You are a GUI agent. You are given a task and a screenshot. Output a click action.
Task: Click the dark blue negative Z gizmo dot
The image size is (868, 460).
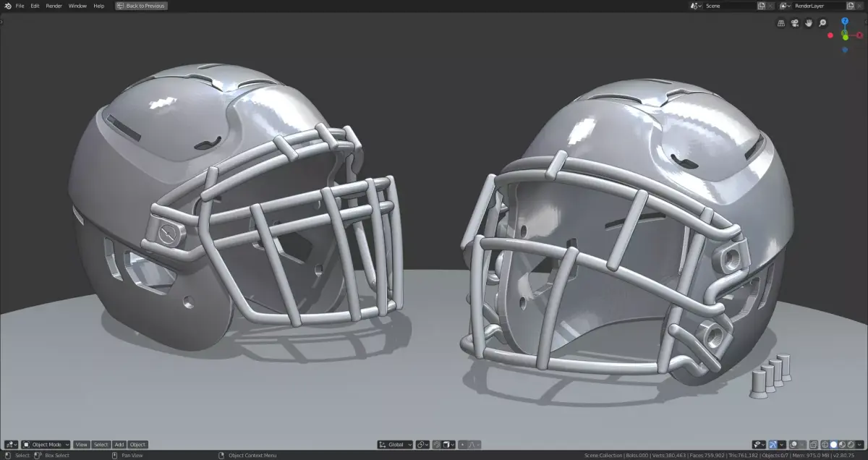(845, 51)
